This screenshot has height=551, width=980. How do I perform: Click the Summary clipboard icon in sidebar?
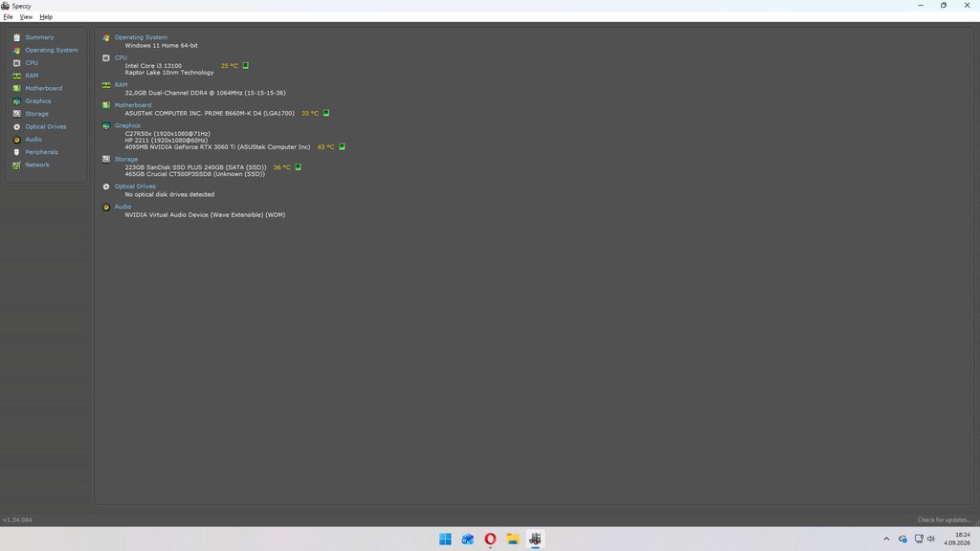tap(17, 37)
